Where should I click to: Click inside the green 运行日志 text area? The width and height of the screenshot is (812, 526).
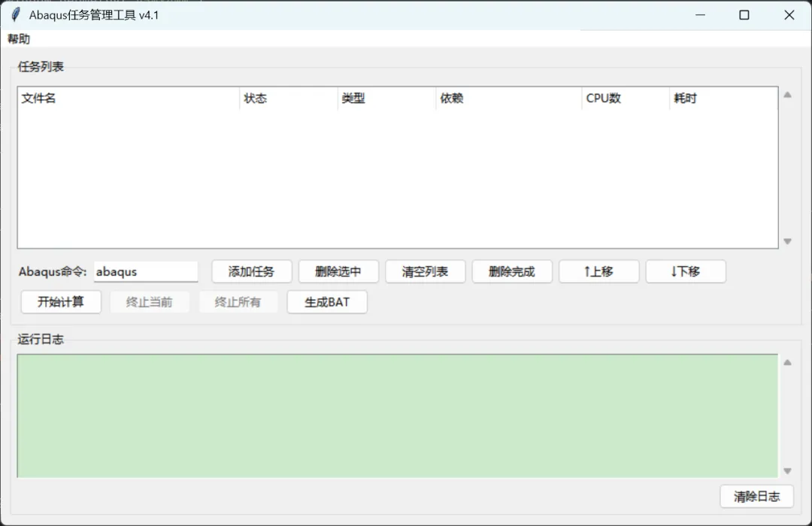pyautogui.click(x=398, y=416)
